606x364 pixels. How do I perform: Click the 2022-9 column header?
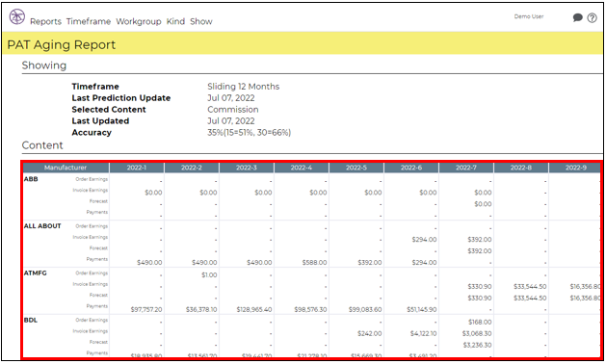pos(575,168)
